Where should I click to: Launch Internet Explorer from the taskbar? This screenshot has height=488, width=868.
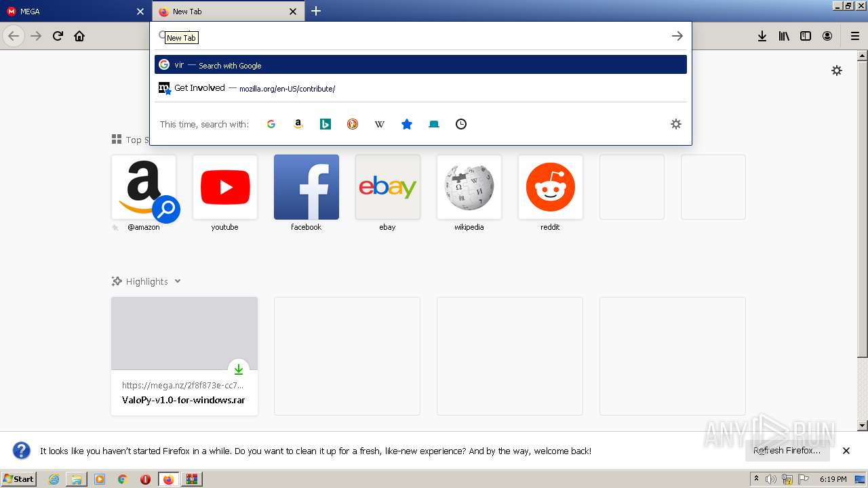click(x=54, y=479)
